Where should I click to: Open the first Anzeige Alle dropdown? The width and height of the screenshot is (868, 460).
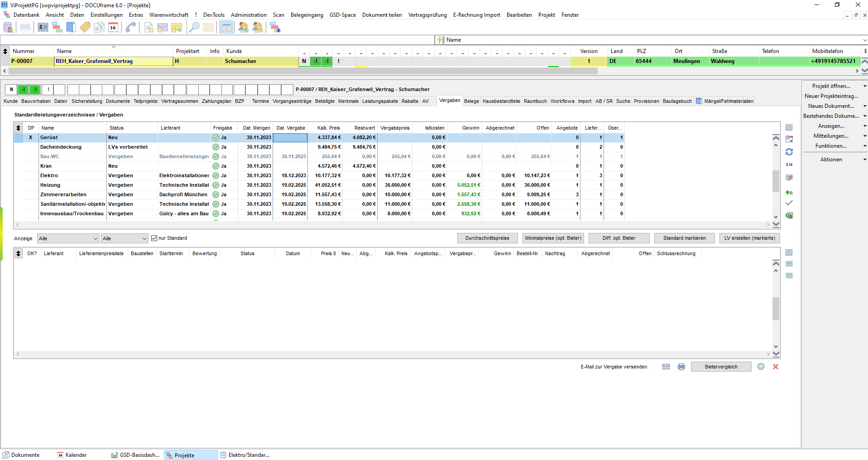(68, 238)
